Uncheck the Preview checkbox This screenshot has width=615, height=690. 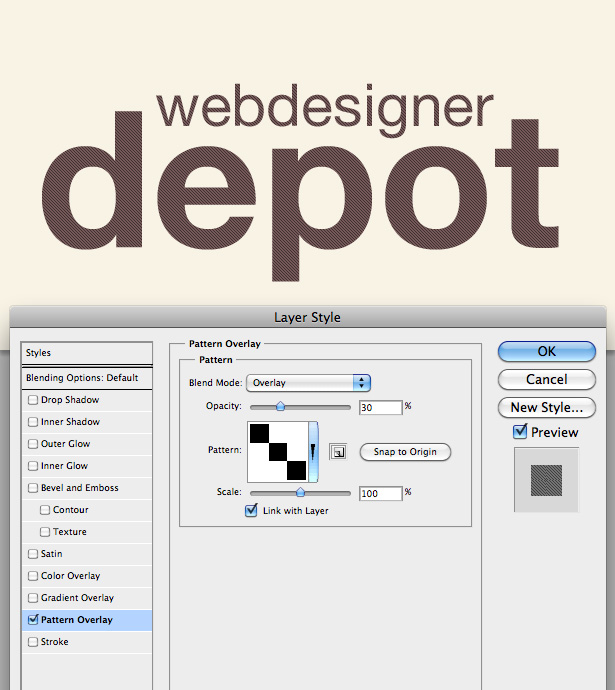point(520,432)
